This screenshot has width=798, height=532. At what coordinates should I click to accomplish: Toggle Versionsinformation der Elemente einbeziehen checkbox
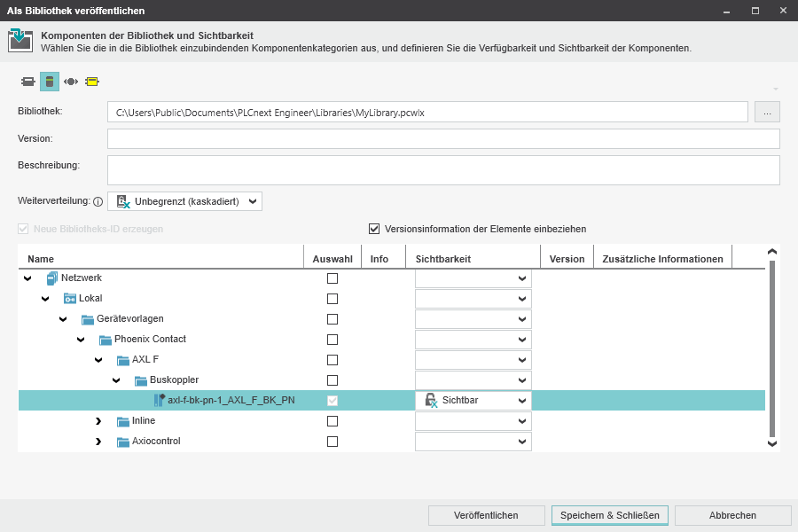374,229
